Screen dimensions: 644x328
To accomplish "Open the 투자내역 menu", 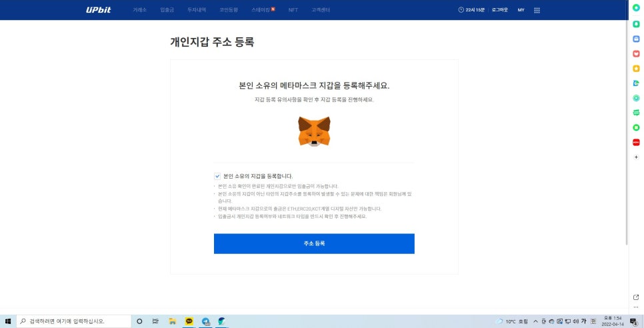I will tap(197, 10).
